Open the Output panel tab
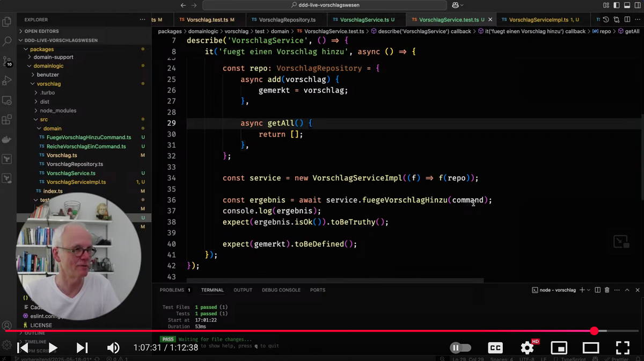Image resolution: width=644 pixels, height=361 pixels. (243, 290)
